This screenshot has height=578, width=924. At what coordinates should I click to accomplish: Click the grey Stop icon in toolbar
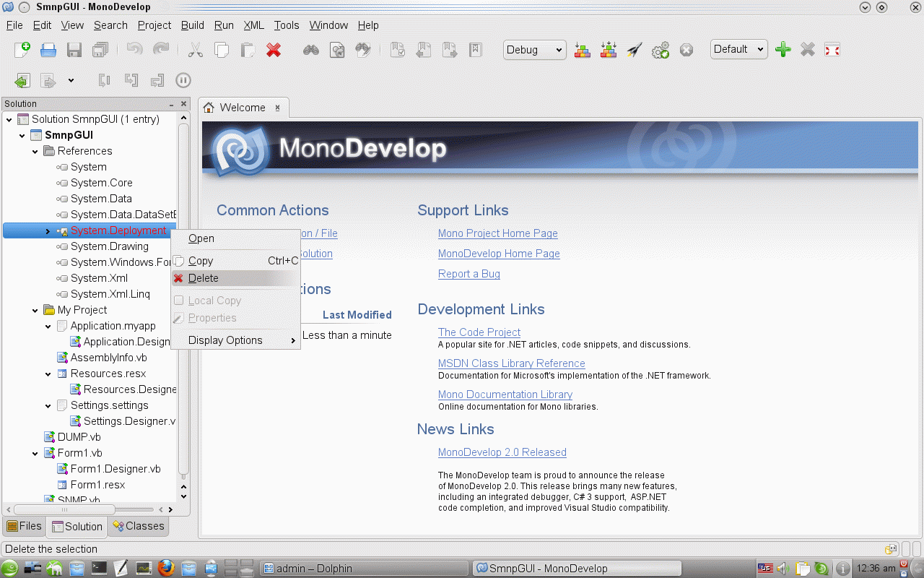(x=687, y=50)
